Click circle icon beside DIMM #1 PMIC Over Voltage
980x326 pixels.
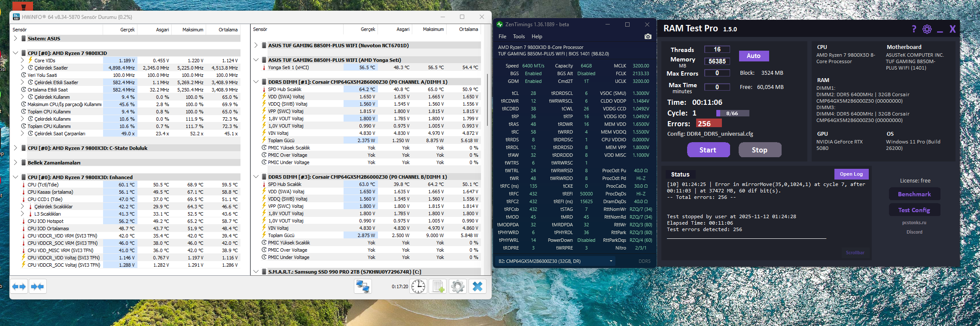click(x=264, y=155)
